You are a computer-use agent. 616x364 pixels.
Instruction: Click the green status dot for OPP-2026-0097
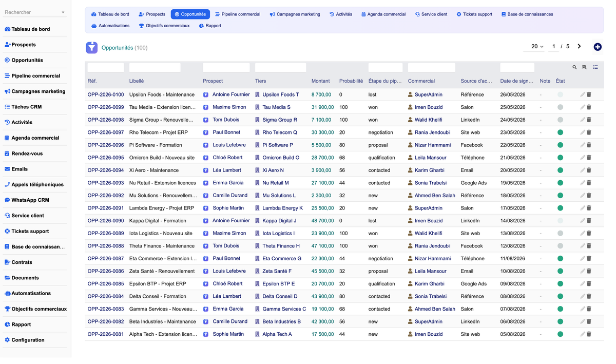tap(560, 132)
